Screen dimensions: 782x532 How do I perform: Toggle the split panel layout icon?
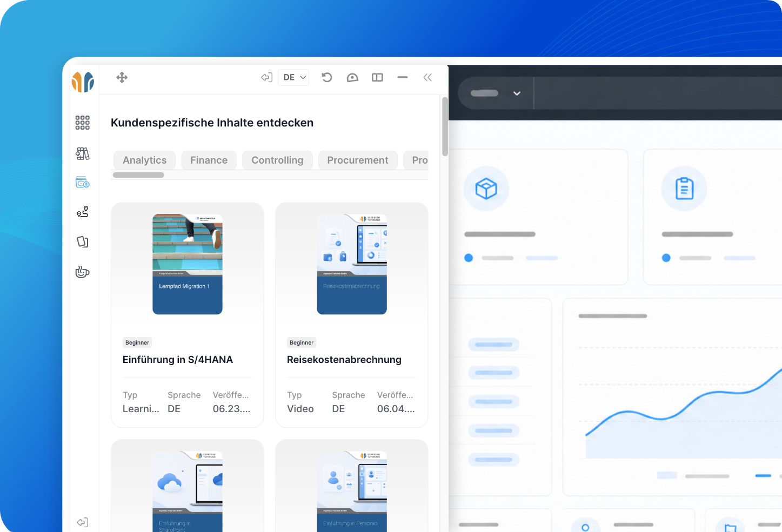377,77
